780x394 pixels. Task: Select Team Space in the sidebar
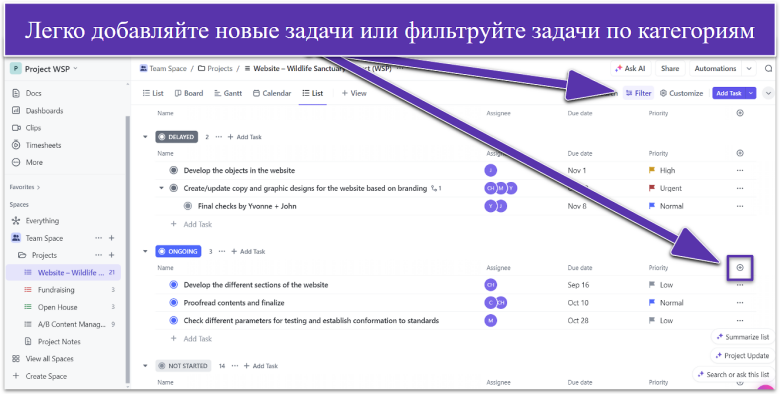(x=44, y=238)
